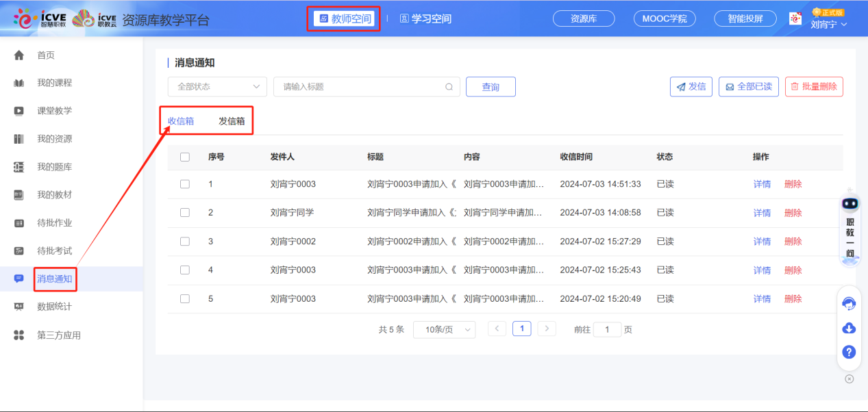Viewport: 868px width, 412px height.
Task: Open the 首页 home sidebar item
Action: click(x=45, y=55)
